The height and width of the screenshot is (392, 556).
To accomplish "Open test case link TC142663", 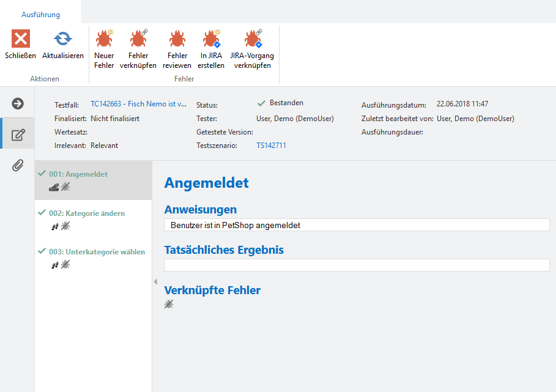I will pos(138,104).
